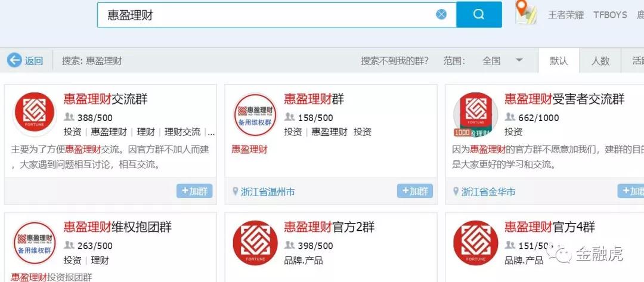Open group title 惠盈理财群
Image resolution: width=644 pixels, height=282 pixels.
click(314, 99)
